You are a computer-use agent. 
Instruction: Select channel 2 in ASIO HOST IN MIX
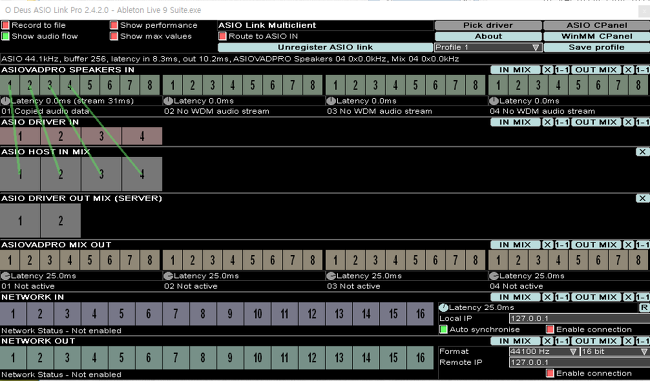coord(61,174)
